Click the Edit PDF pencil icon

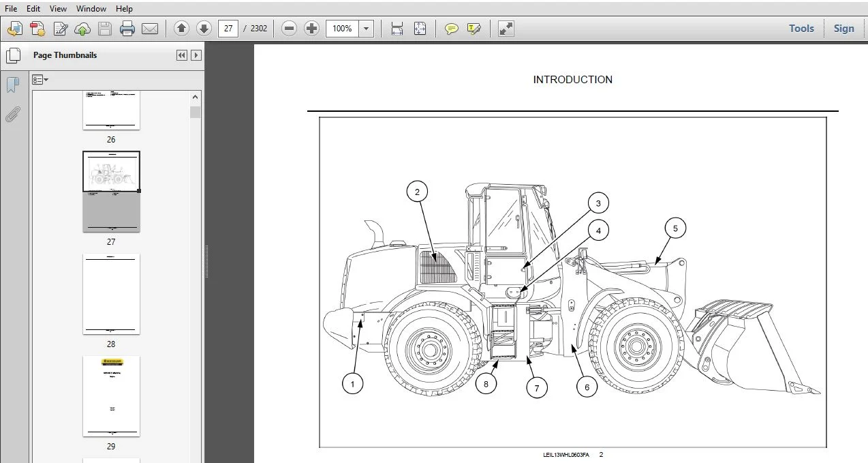click(x=61, y=29)
